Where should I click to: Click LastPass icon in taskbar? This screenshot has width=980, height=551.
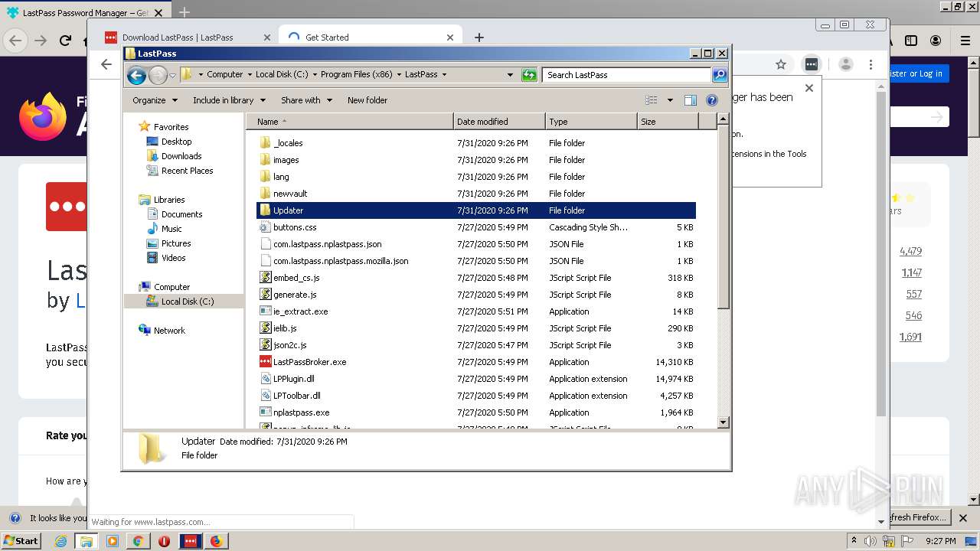point(190,541)
